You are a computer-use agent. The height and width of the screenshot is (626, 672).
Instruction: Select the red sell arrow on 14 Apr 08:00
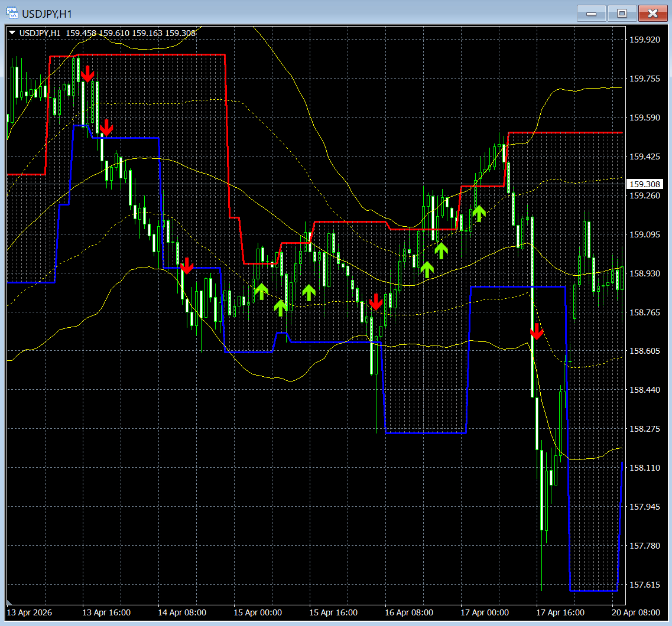tap(187, 266)
